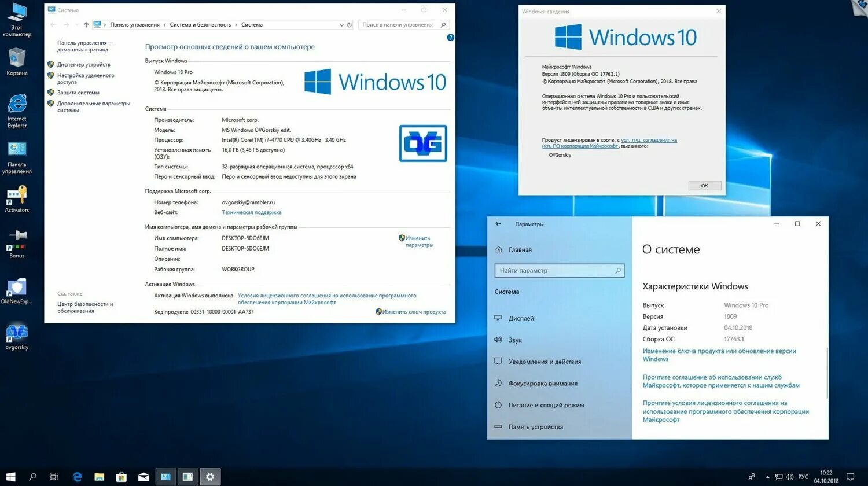
Task: Open Диспетчер устройств link
Action: 83,65
